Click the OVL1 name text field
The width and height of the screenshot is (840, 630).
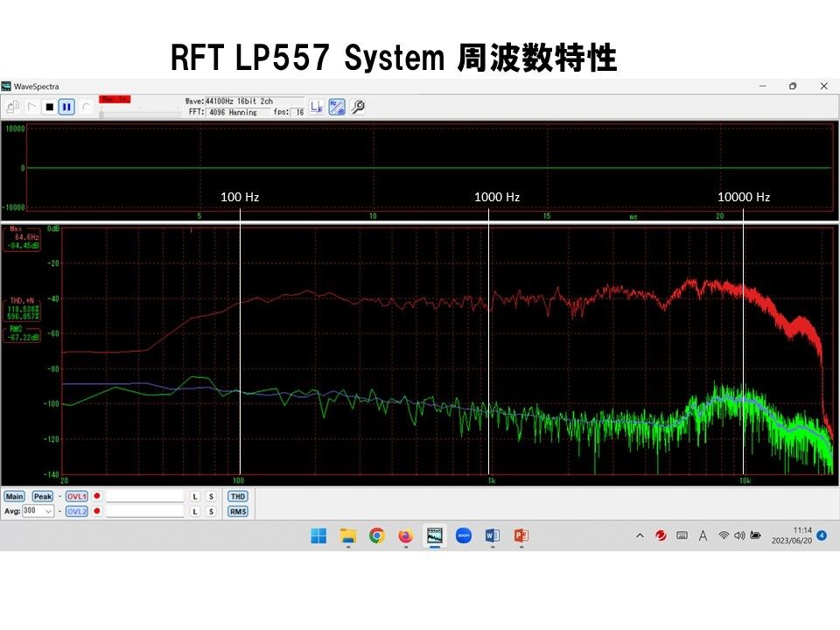point(144,497)
